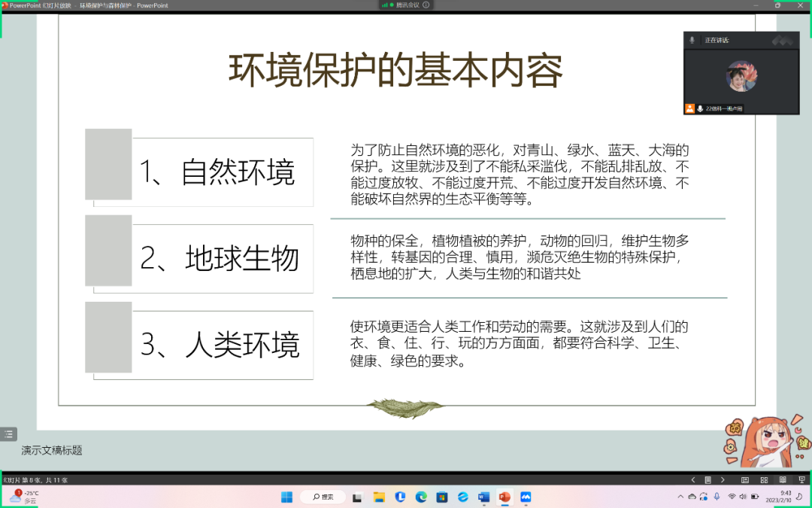Go to previous slide using status bar arrow

(692, 479)
